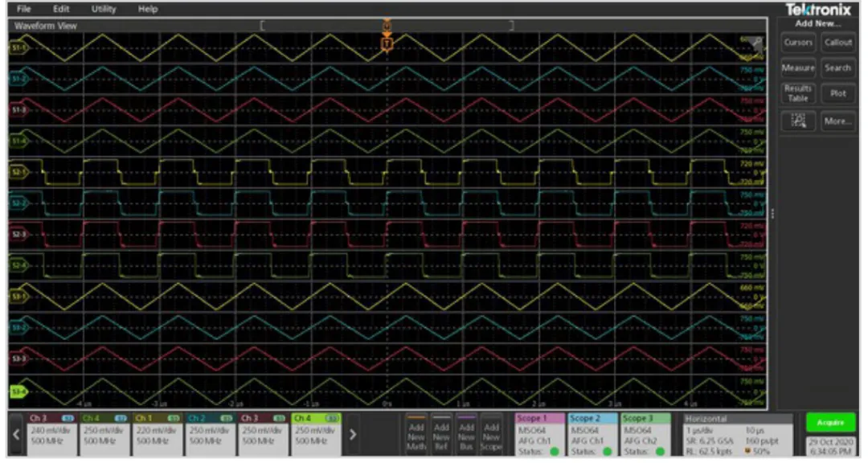The image size is (868, 463).
Task: Open the File menu
Action: point(24,9)
